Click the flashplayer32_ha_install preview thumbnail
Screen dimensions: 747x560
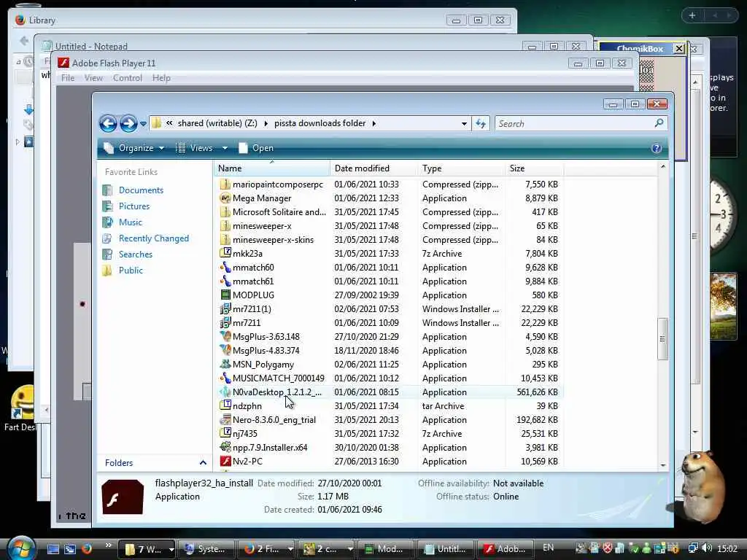(x=123, y=497)
